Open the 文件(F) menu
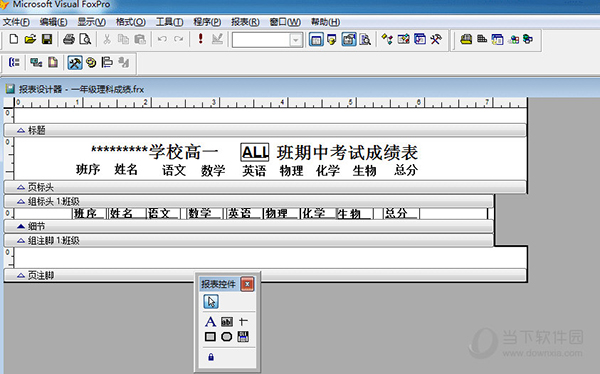 click(16, 22)
